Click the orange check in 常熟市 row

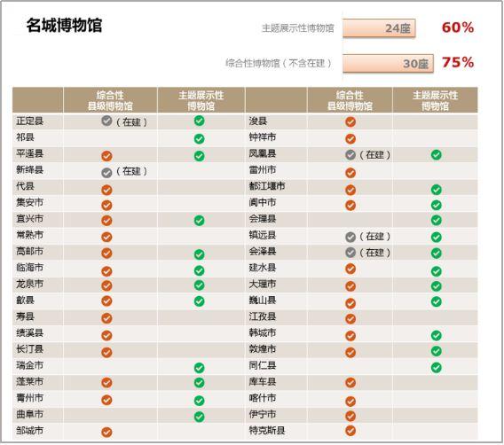[106, 237]
